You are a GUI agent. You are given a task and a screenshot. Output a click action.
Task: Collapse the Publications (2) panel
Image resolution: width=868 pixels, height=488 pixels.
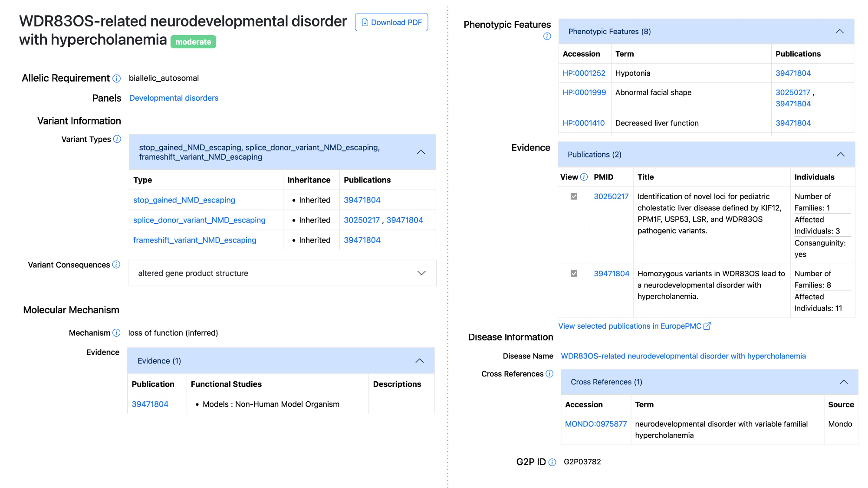840,155
